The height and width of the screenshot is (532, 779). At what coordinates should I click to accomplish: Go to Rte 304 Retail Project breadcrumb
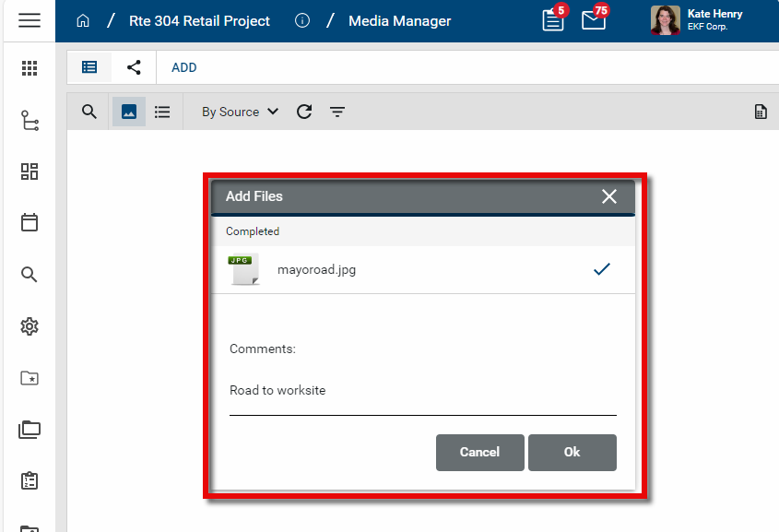[x=199, y=20]
